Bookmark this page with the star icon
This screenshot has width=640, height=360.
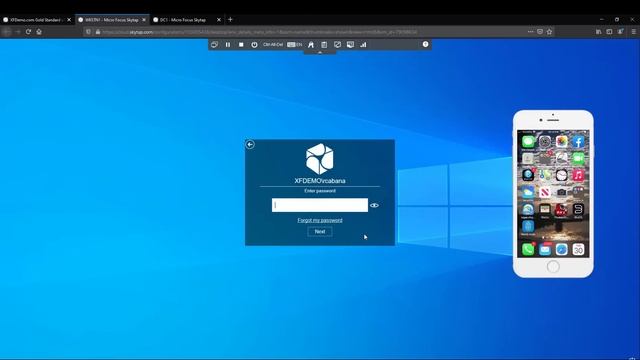point(549,31)
